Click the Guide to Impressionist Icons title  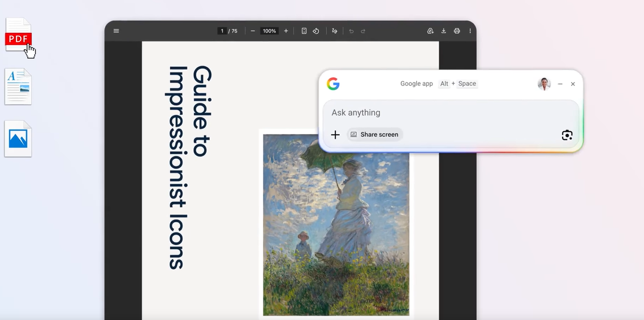coord(189,167)
